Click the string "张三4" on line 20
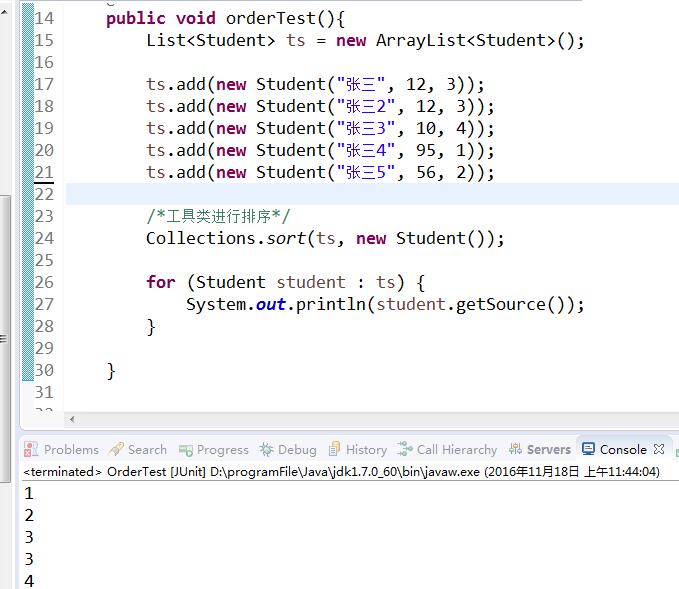The height and width of the screenshot is (589, 679). (x=366, y=151)
